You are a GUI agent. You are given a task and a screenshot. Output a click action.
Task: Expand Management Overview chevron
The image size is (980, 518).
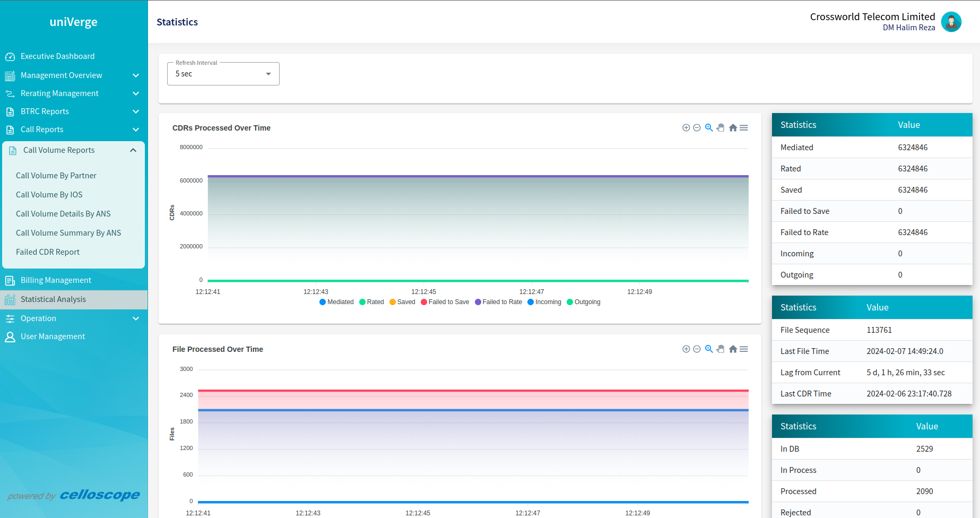136,75
